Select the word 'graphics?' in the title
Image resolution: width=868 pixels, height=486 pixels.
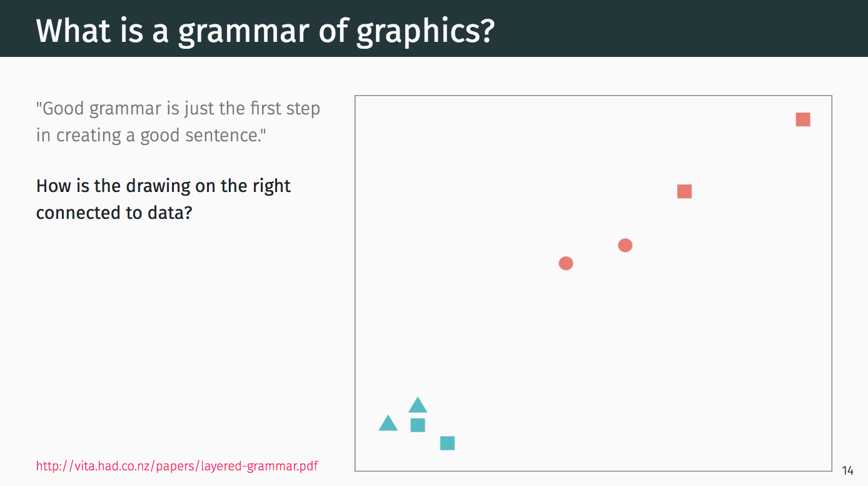coord(425,31)
